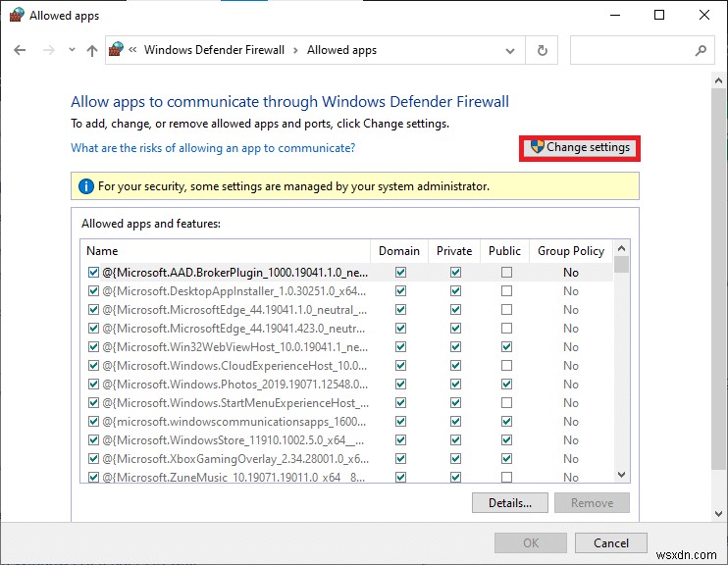Click the Back navigation arrow

point(20,50)
